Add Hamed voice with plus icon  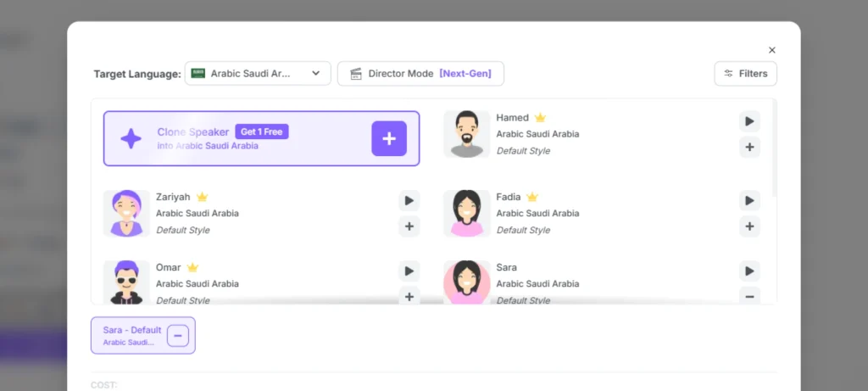pyautogui.click(x=749, y=148)
